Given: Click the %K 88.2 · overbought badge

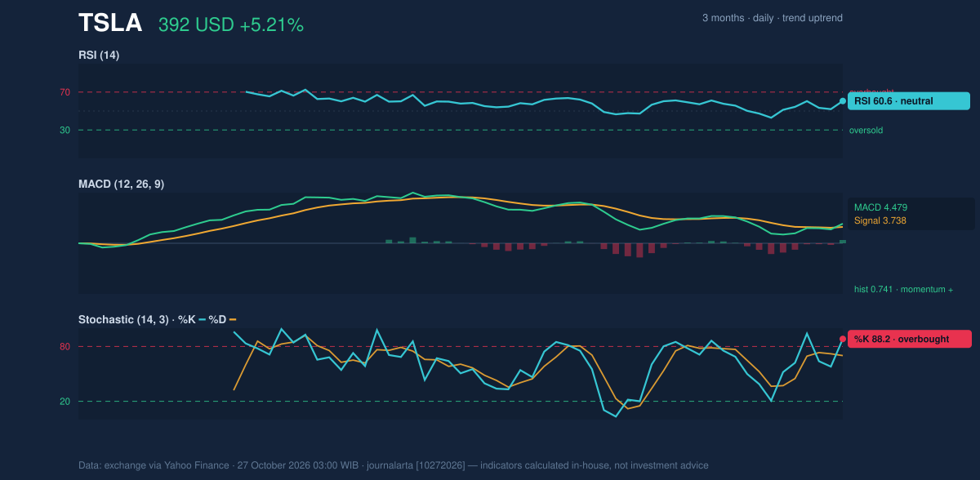Looking at the screenshot, I should coord(910,339).
